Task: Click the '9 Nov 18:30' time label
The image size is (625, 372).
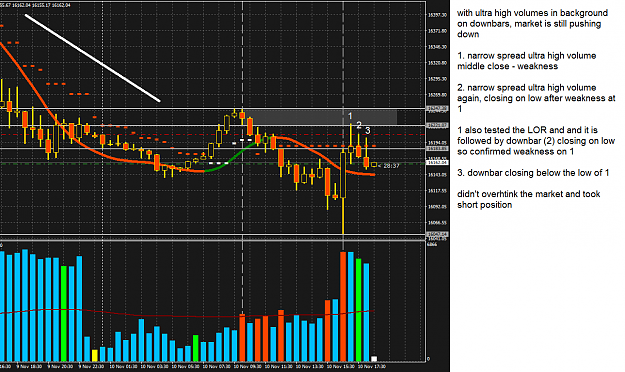Action: (x=30, y=366)
